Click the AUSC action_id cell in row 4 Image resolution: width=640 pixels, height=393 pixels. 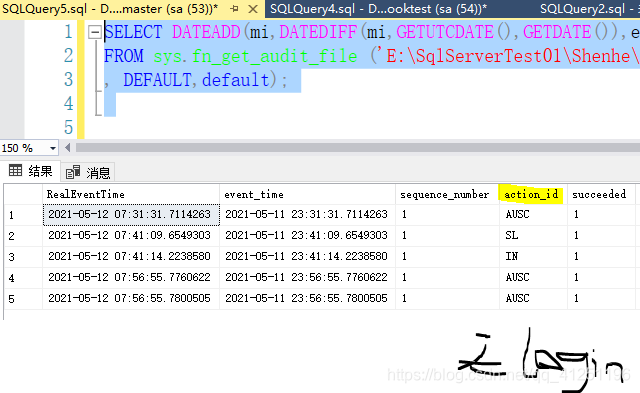[x=533, y=278]
